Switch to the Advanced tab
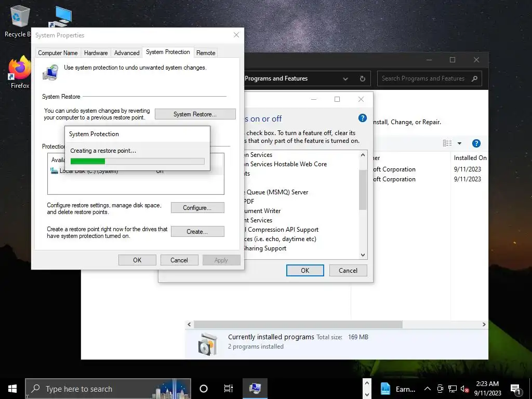 127,53
